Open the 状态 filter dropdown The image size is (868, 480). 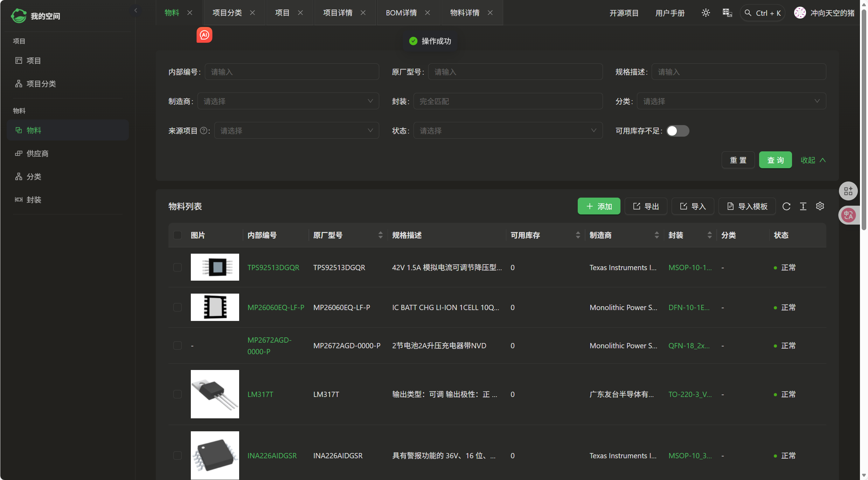coord(508,131)
